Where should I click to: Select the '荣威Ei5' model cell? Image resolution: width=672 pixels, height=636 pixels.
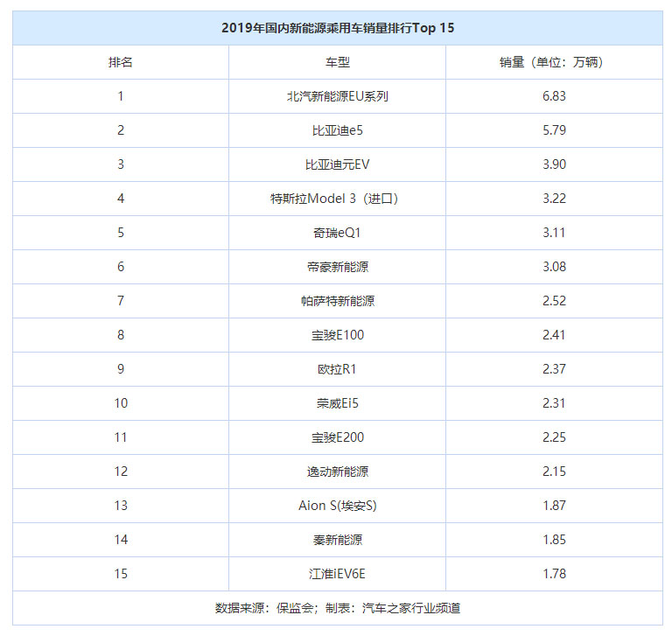click(337, 403)
